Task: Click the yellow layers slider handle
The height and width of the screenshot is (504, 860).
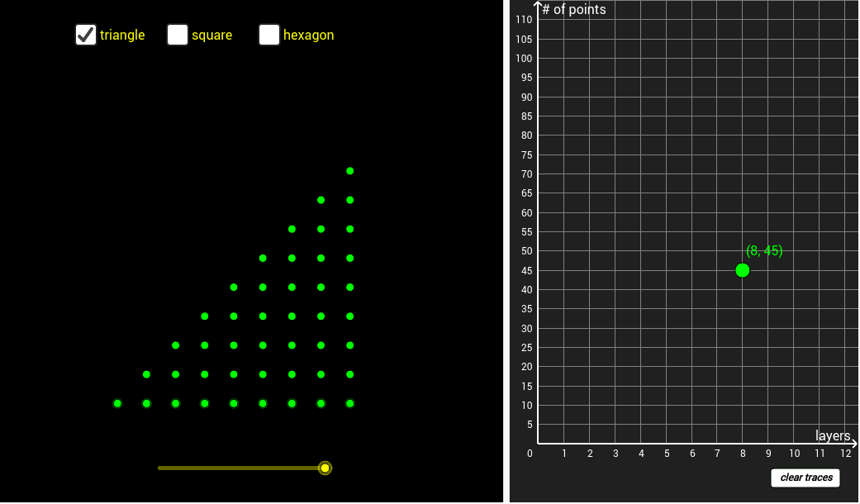Action: pos(325,468)
